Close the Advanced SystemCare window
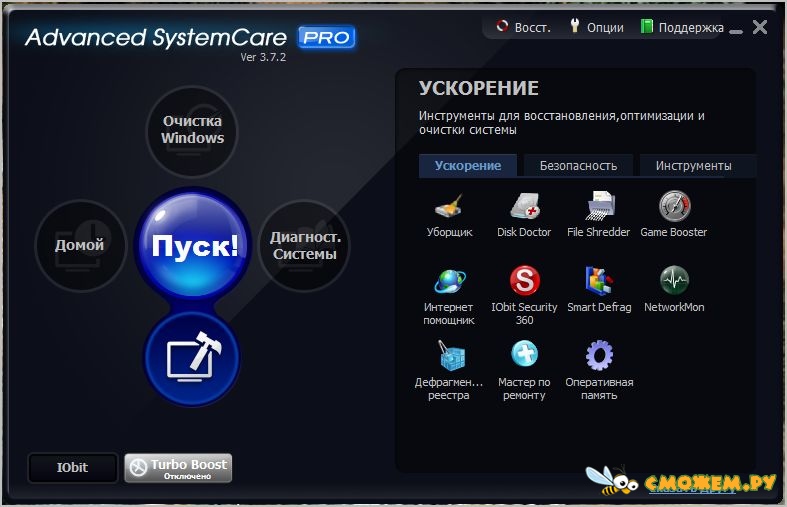Viewport: 787px width, 507px height. click(x=760, y=27)
